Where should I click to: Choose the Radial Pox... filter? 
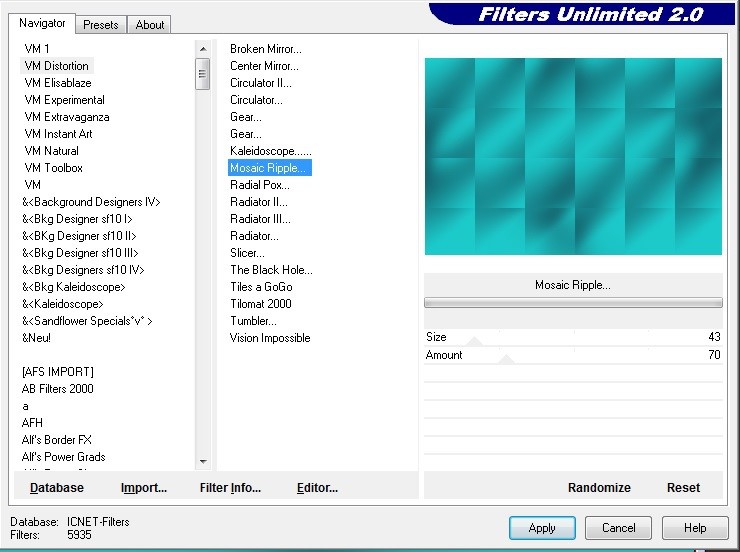tap(260, 184)
